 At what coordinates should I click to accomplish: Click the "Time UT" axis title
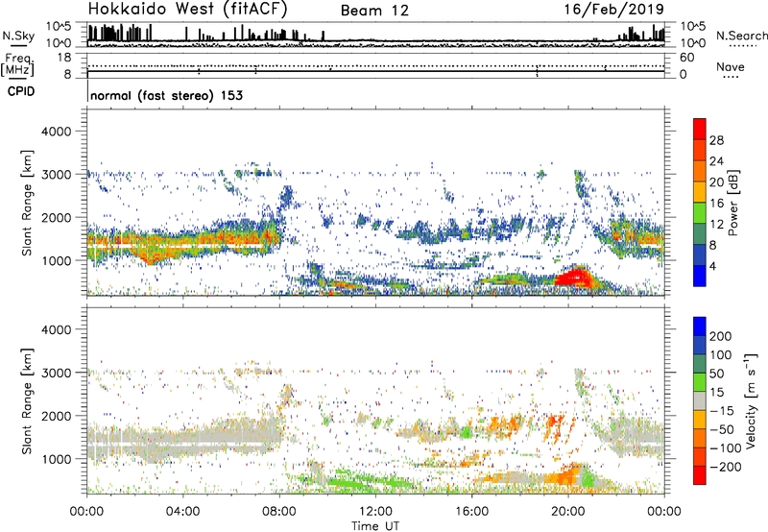click(375, 526)
